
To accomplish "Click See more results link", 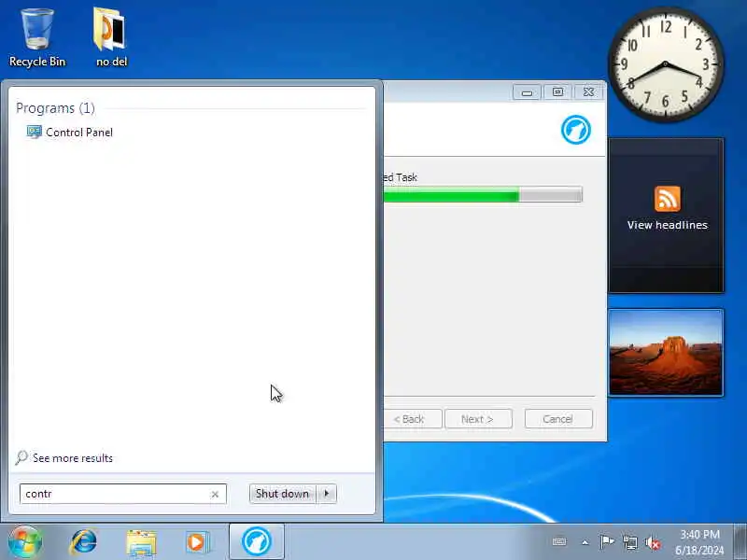I will point(73,458).
